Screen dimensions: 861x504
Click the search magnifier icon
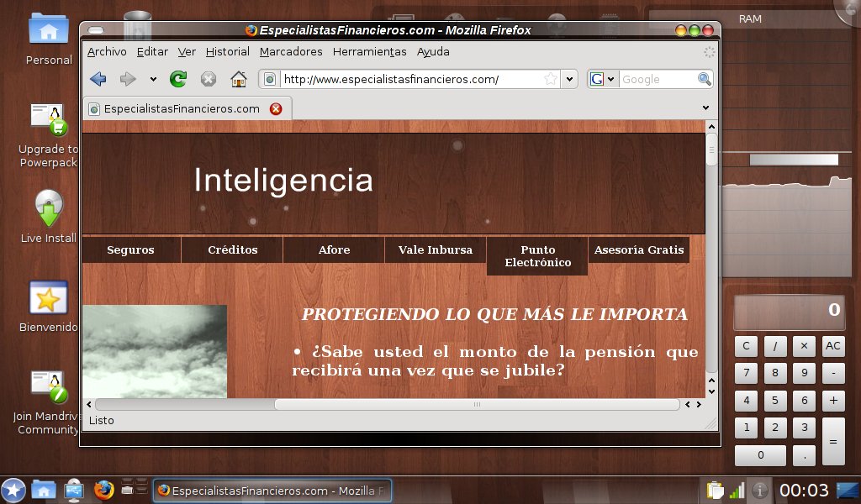[704, 79]
